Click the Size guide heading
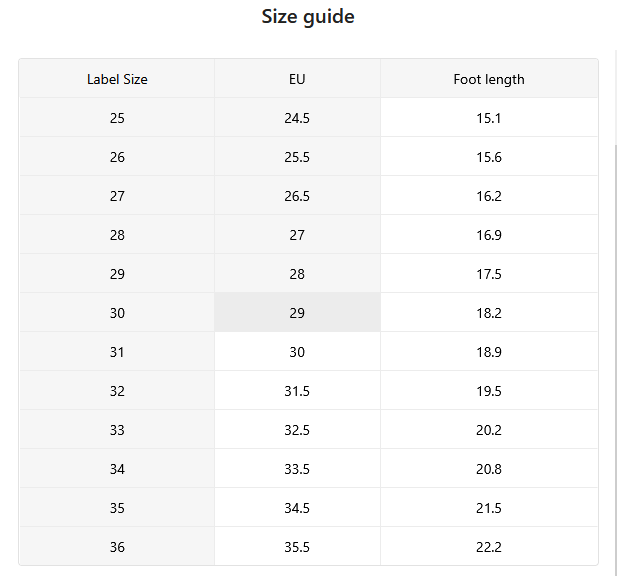The width and height of the screenshot is (617, 576). coord(308,17)
